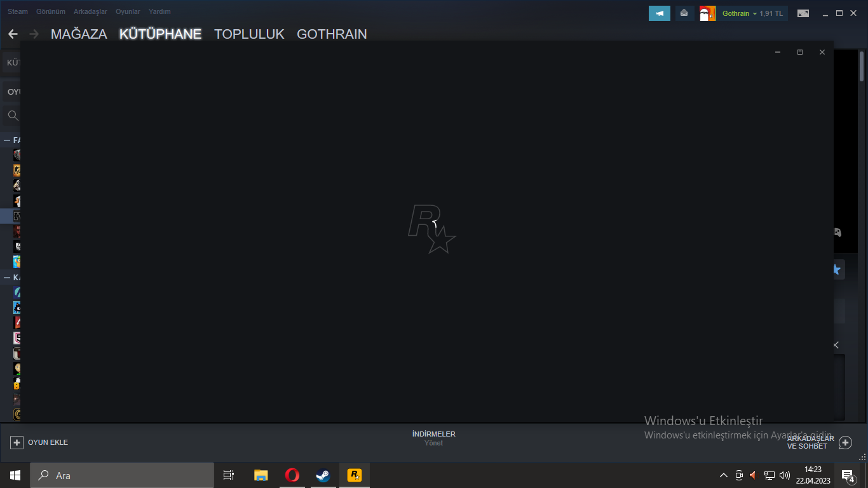The image size is (868, 488).
Task: Open the Görünüm menu
Action: tap(51, 11)
